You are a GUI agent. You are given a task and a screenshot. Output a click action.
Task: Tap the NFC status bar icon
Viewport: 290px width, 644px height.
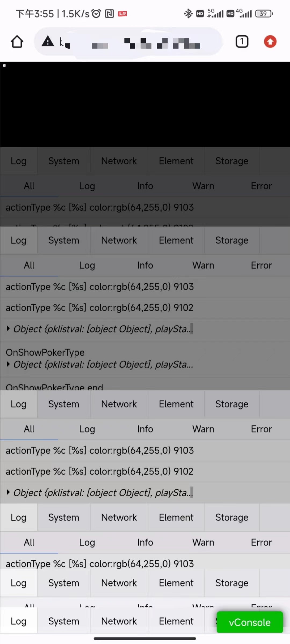point(109,13)
